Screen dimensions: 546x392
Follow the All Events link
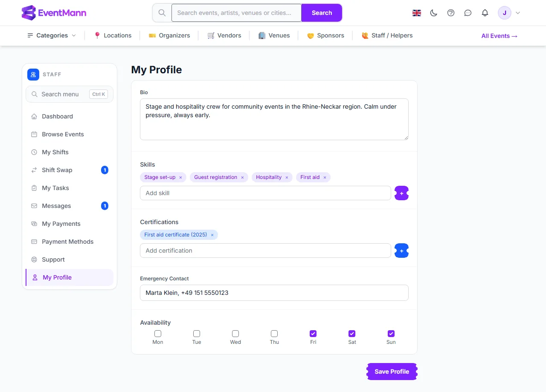500,36
